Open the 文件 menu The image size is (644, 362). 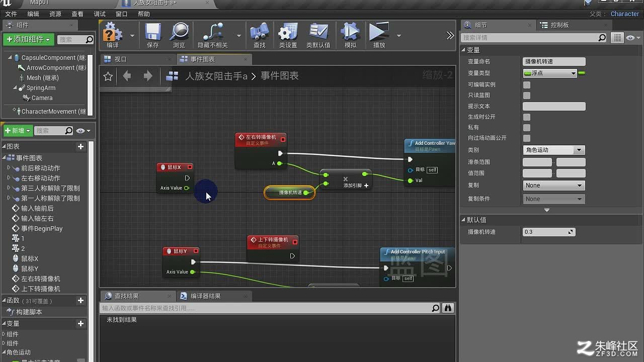tap(11, 14)
